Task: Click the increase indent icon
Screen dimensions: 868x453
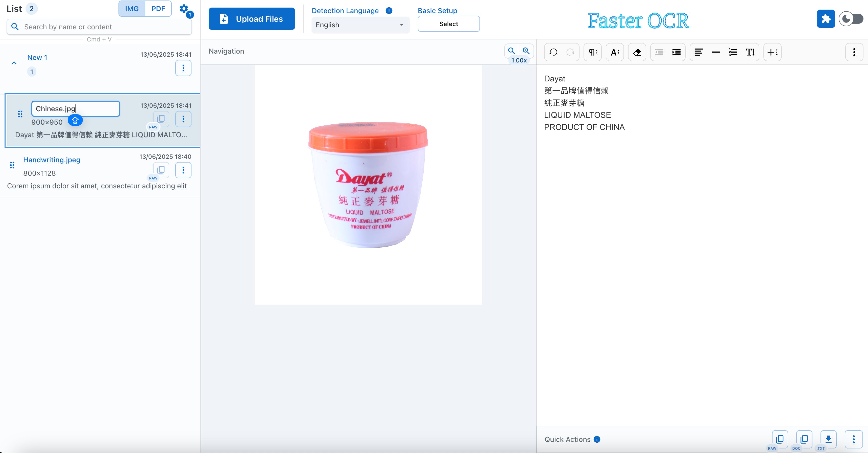Action: coord(676,52)
